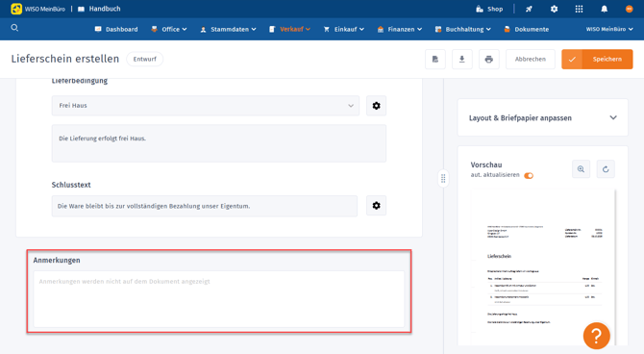This screenshot has width=644, height=354.
Task: Click the search magnifier icon
Action: tap(14, 28)
